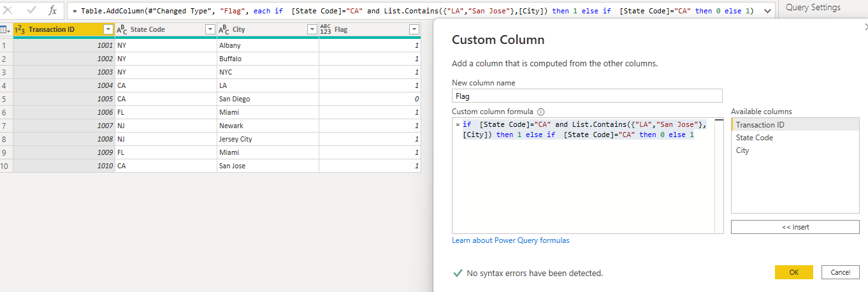Click the Jersey City cell

[268, 139]
